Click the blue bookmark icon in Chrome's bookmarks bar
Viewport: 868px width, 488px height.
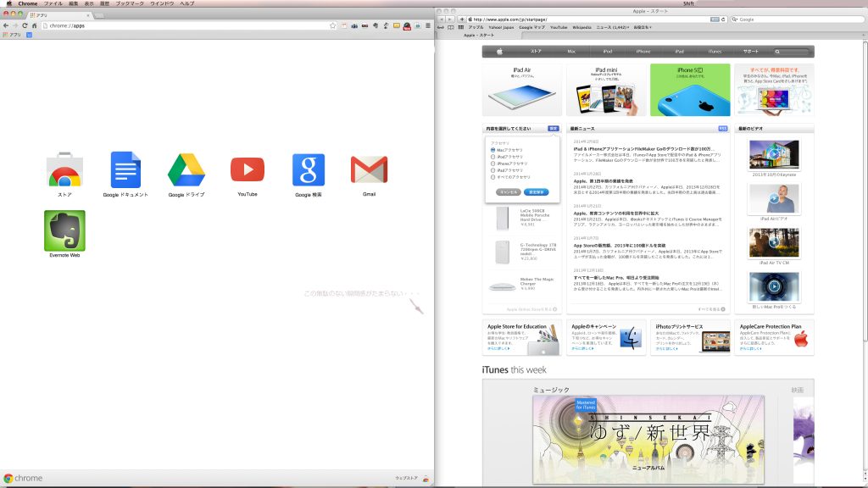tap(30, 35)
